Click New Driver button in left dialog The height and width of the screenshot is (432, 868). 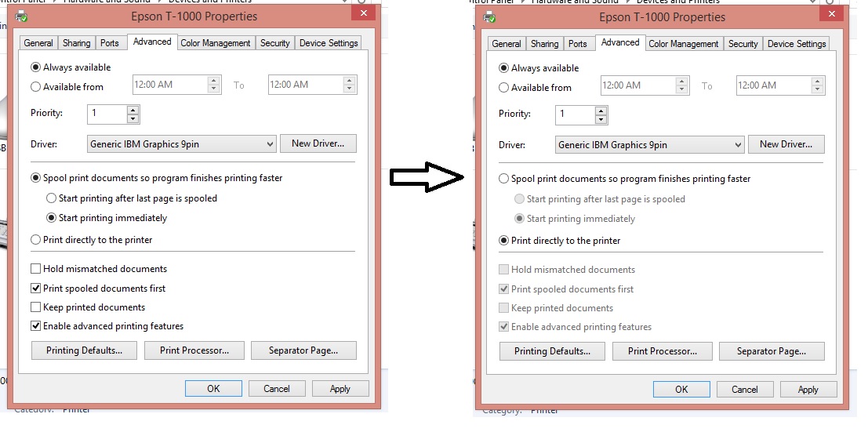tap(318, 143)
